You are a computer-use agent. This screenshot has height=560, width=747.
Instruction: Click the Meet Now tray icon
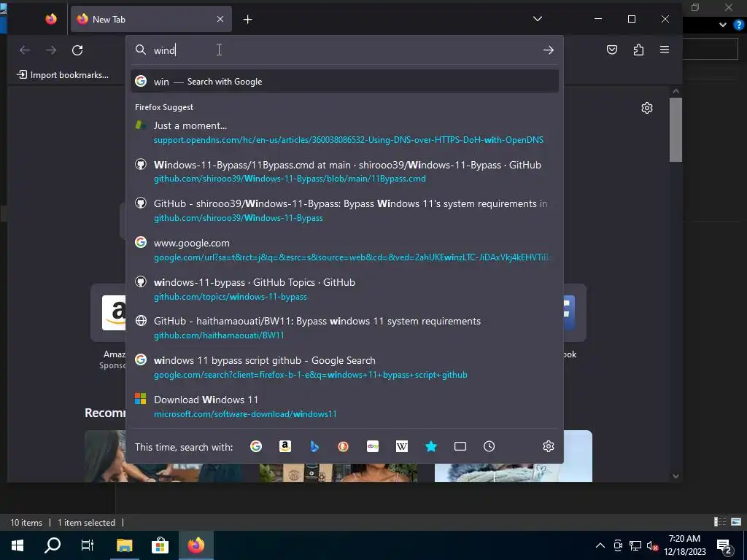click(618, 545)
